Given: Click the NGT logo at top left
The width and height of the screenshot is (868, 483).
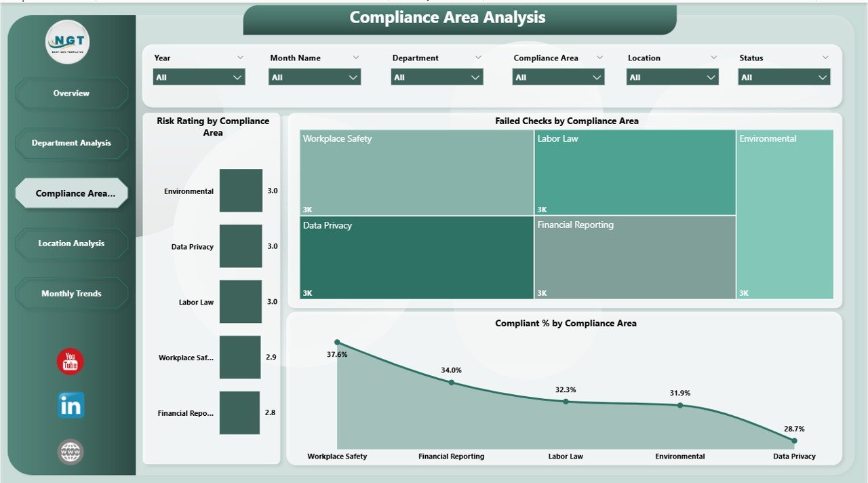Looking at the screenshot, I should [67, 42].
